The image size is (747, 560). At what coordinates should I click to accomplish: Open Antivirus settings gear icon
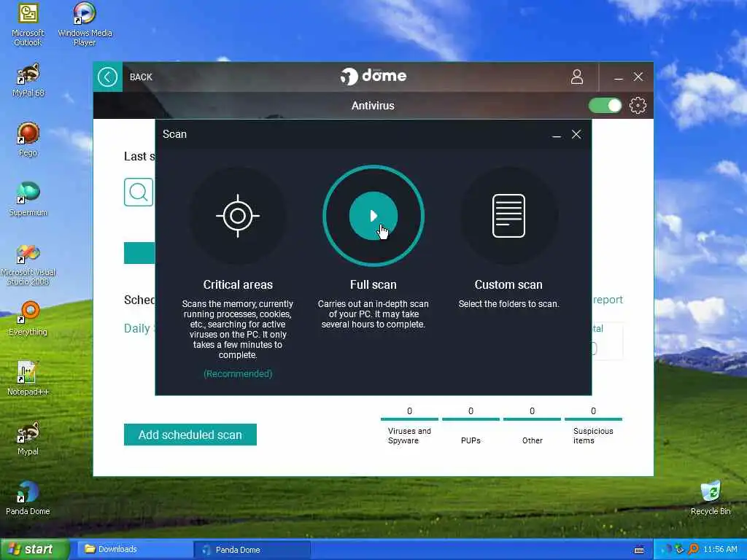point(638,105)
